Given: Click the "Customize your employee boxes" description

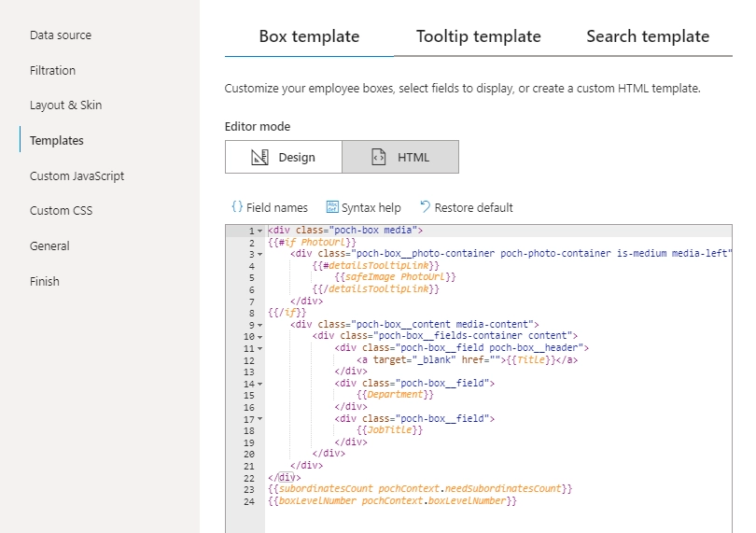Looking at the screenshot, I should [x=462, y=89].
